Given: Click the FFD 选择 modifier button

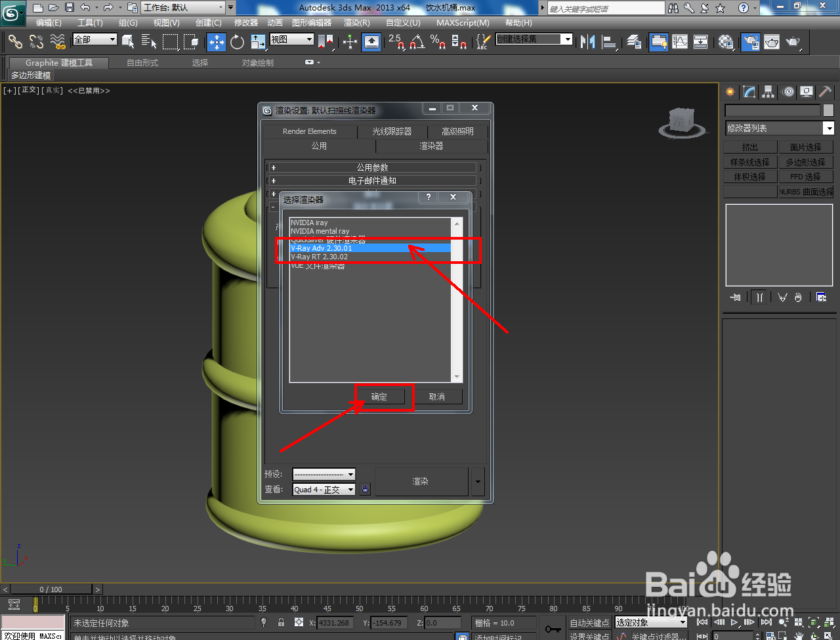Looking at the screenshot, I should tap(805, 177).
